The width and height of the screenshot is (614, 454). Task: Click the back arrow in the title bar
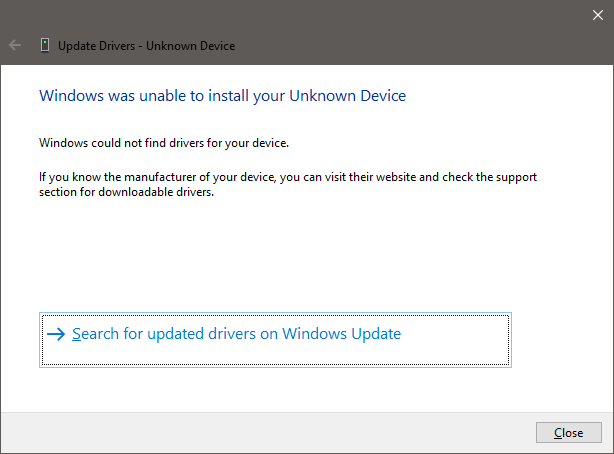15,45
